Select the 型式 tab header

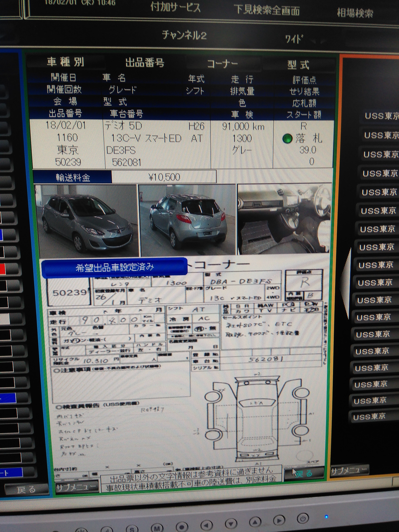298,65
